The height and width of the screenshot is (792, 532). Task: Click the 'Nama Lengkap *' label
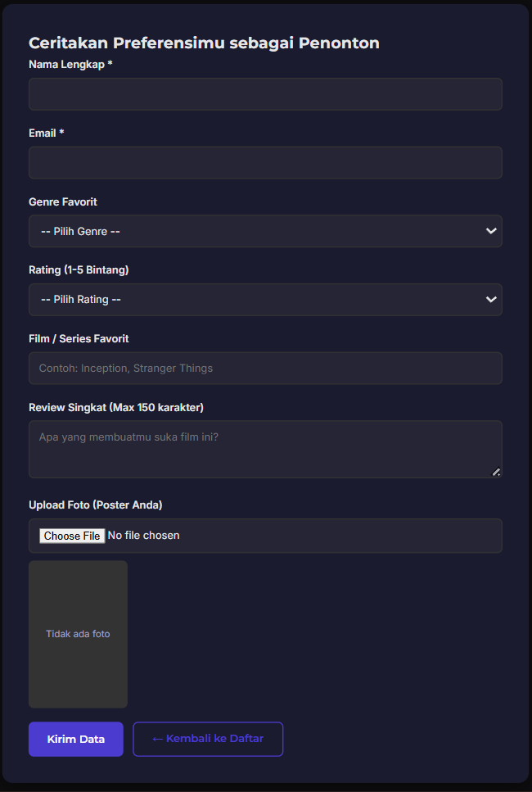70,65
